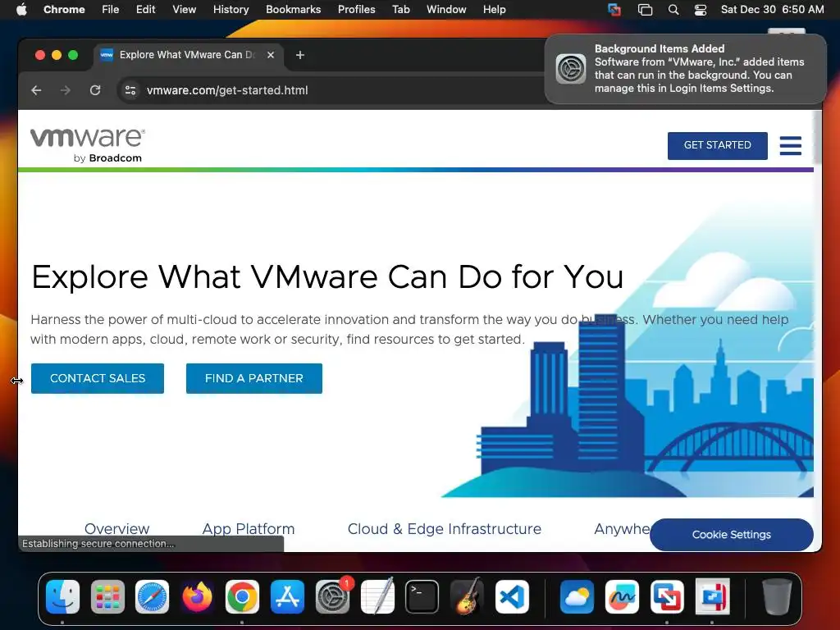840x630 pixels.
Task: Open Chrome icon in the dock
Action: (x=242, y=596)
